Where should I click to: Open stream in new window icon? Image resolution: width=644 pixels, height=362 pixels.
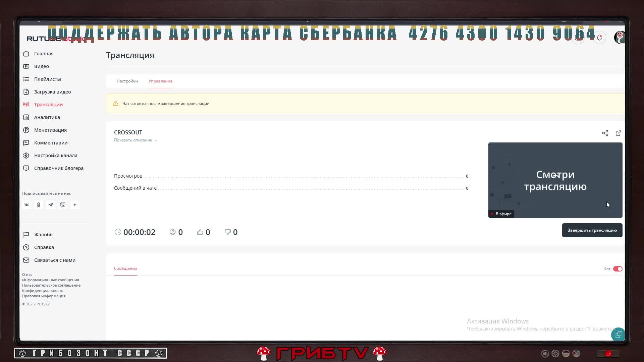619,133
